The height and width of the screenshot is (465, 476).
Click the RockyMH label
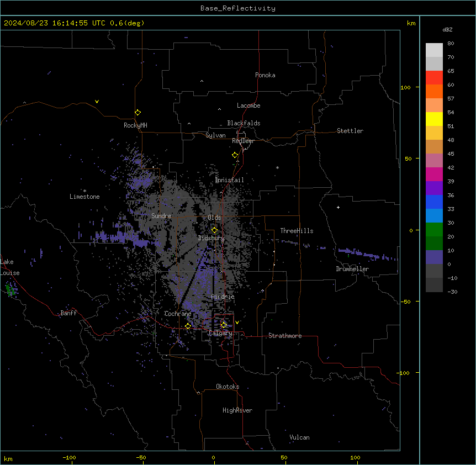[135, 125]
